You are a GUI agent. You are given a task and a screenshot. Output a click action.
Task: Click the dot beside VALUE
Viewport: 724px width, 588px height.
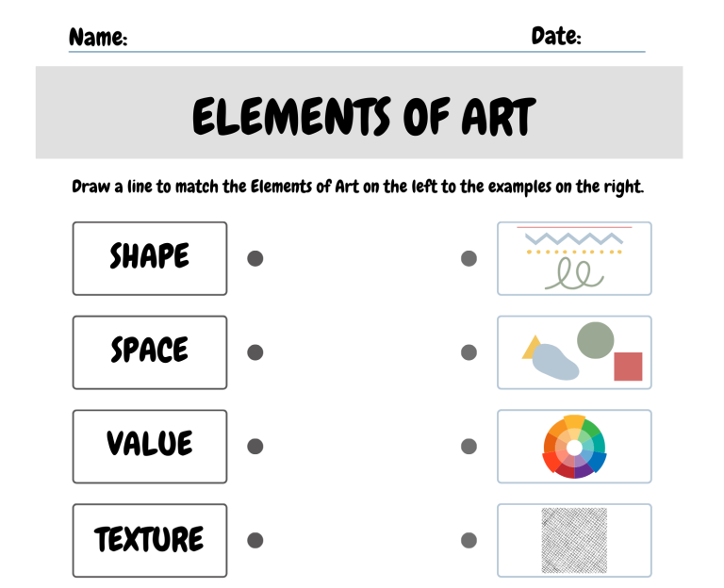(255, 447)
